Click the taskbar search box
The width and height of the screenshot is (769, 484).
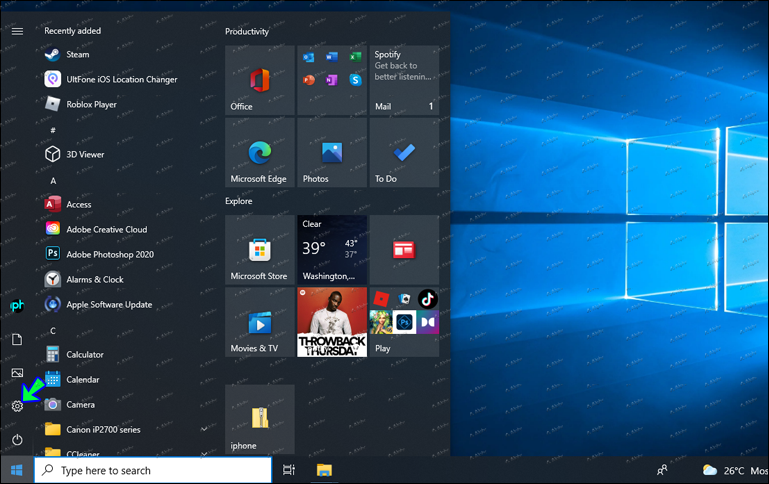(153, 470)
